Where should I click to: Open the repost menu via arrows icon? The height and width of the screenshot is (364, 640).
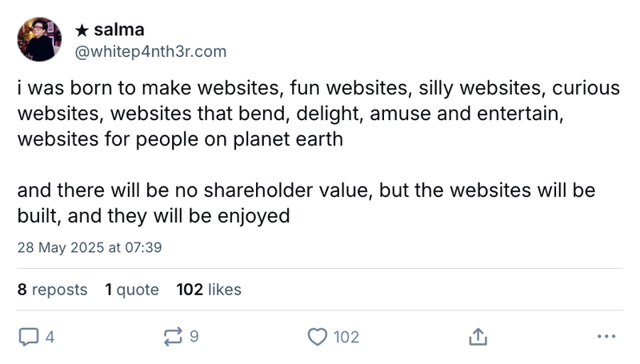[172, 338]
